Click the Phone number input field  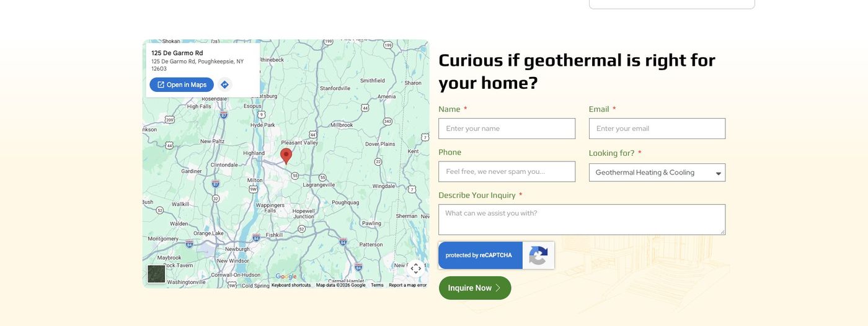pos(507,171)
